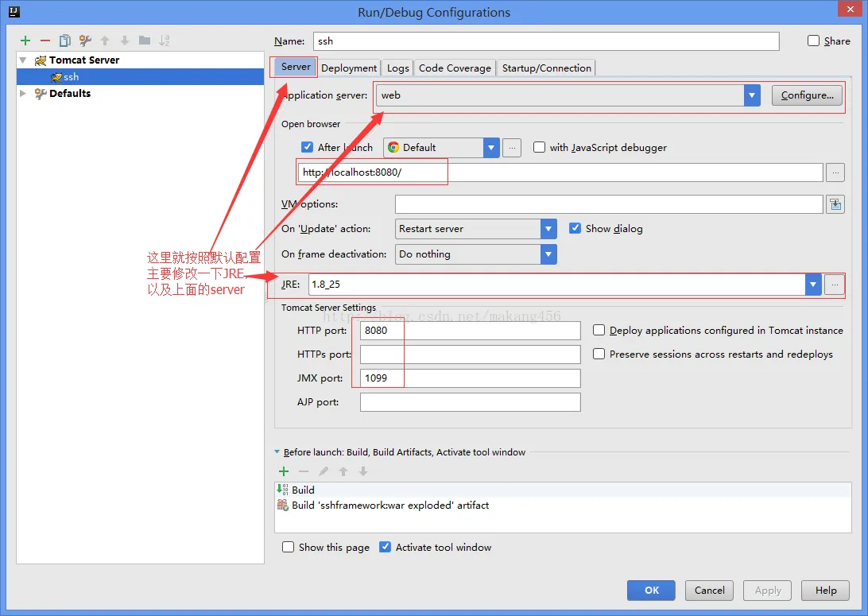The width and height of the screenshot is (868, 616).
Task: Add a Before launch task with green plus
Action: point(284,471)
